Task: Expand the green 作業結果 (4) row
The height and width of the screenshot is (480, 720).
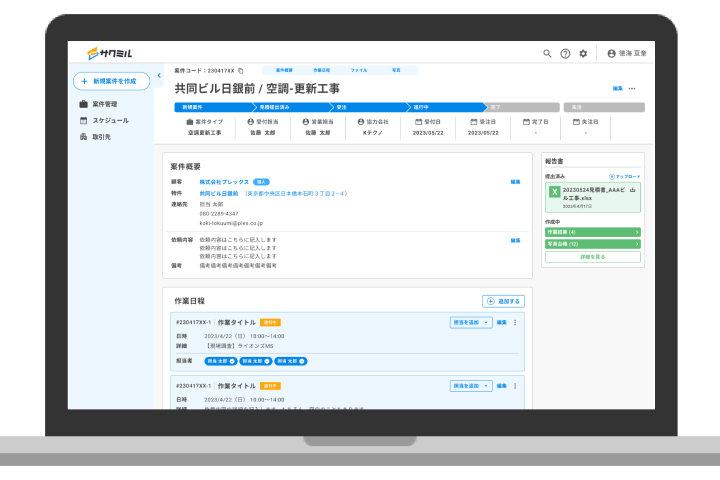Action: (x=593, y=232)
